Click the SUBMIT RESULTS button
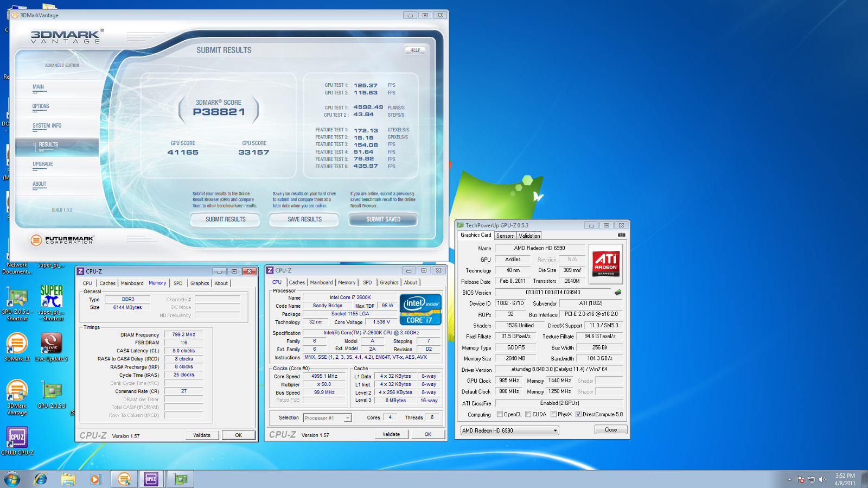868x488 pixels. tap(225, 219)
